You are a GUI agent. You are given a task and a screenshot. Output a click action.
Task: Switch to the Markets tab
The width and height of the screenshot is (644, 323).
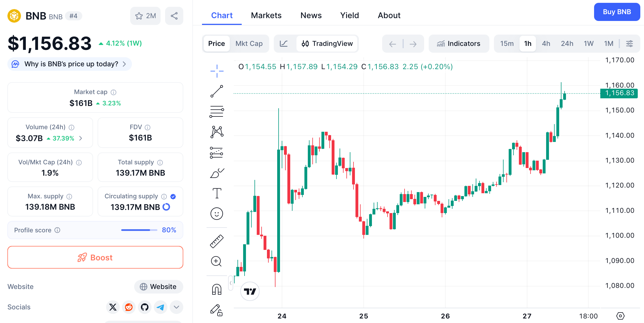[266, 15]
